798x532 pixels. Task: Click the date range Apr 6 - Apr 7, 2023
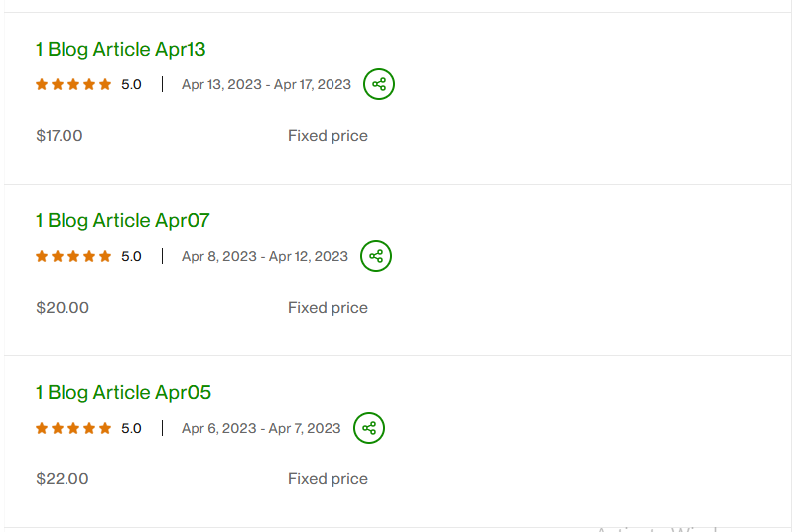pos(261,429)
